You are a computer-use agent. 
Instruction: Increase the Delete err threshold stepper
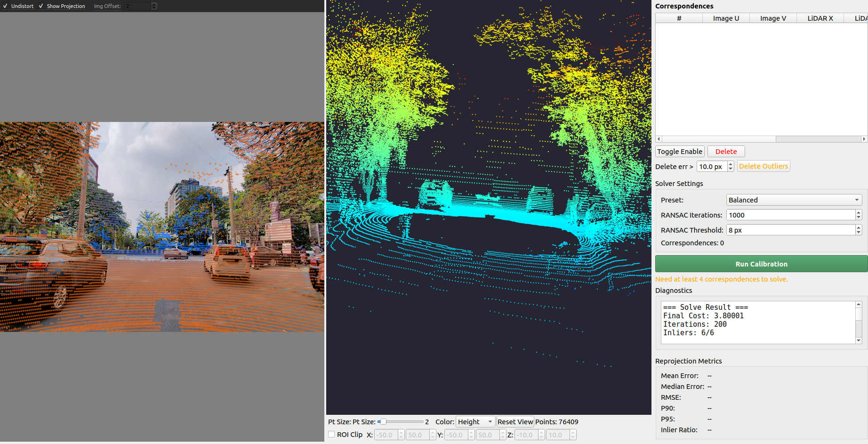pyautogui.click(x=730, y=164)
